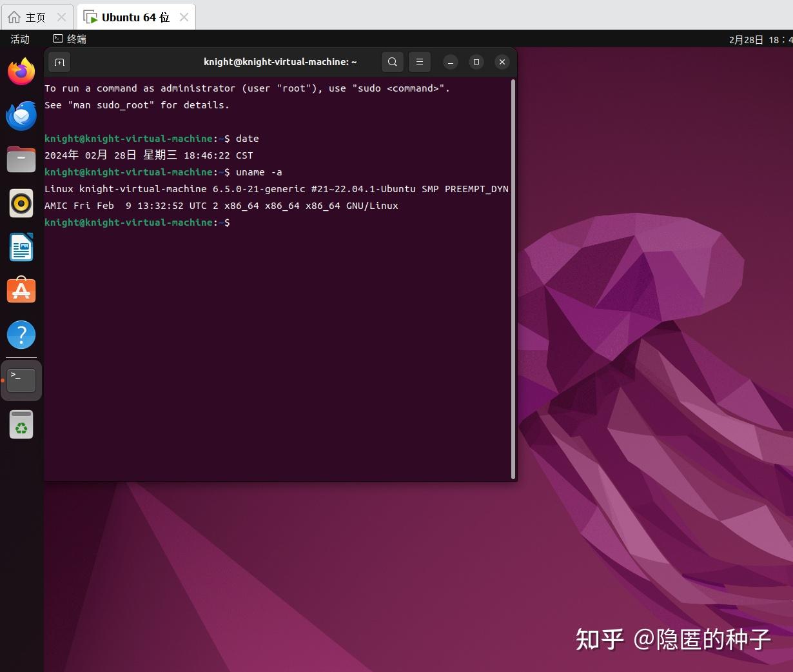Open a new terminal tab with the new-tab icon
793x672 pixels.
[59, 62]
